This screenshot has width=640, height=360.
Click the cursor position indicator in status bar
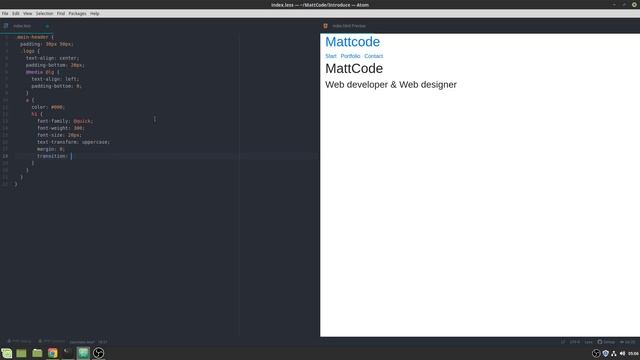pos(103,342)
